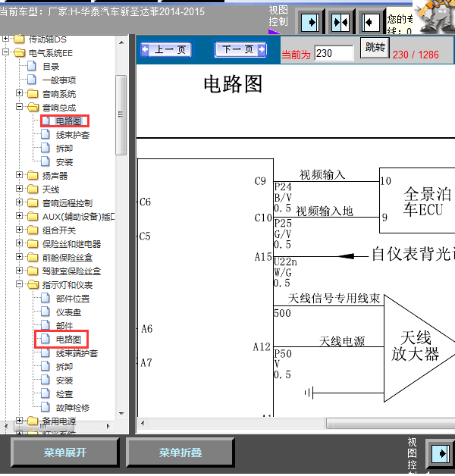Open the 仪表盘 page
The image size is (455, 476).
pyautogui.click(x=69, y=312)
